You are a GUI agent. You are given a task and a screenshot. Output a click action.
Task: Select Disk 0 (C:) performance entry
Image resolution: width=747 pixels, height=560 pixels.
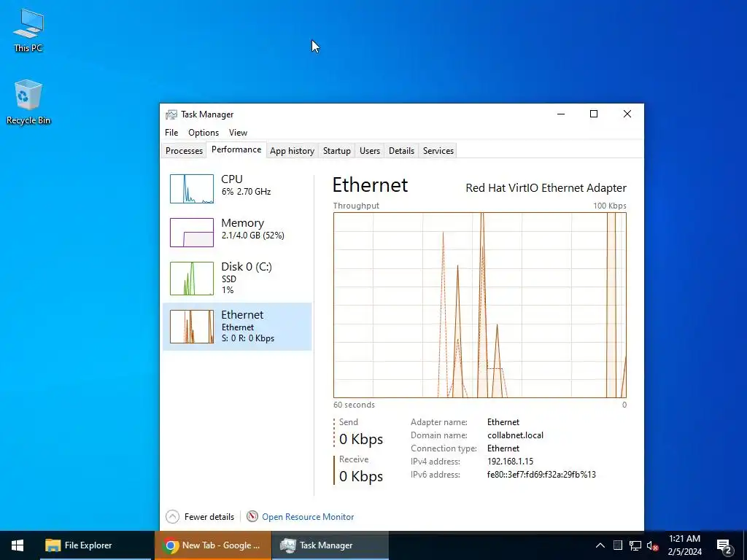pos(237,278)
